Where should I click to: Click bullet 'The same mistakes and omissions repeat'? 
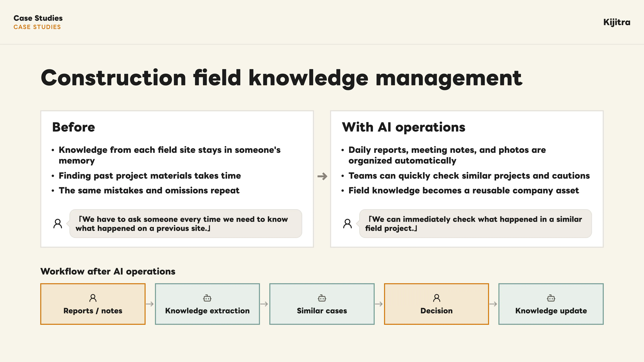coord(149,190)
